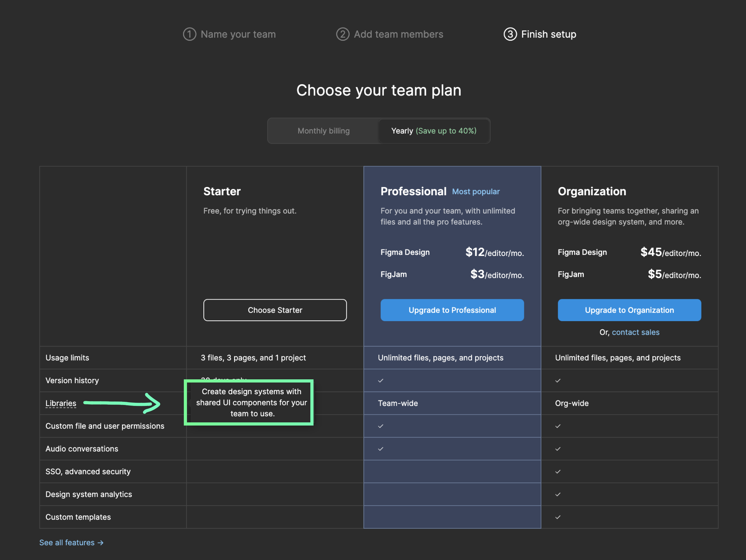The height and width of the screenshot is (560, 746).
Task: Click the Finish setup step label
Action: point(548,34)
